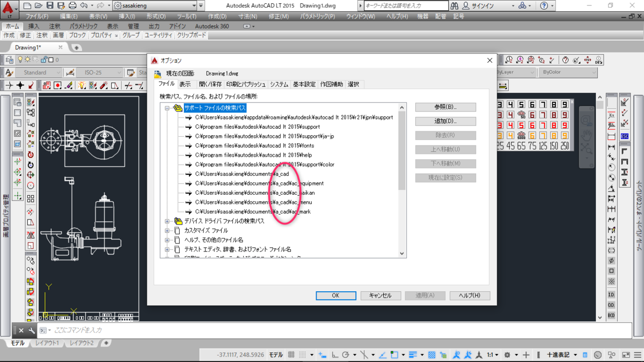Click the Undo arrow icon
This screenshot has width=644, height=362.
coord(84,5)
